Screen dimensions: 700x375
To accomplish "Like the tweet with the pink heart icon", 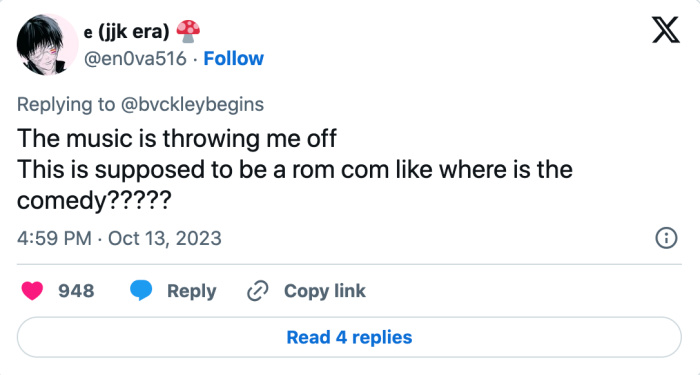I will click(32, 291).
